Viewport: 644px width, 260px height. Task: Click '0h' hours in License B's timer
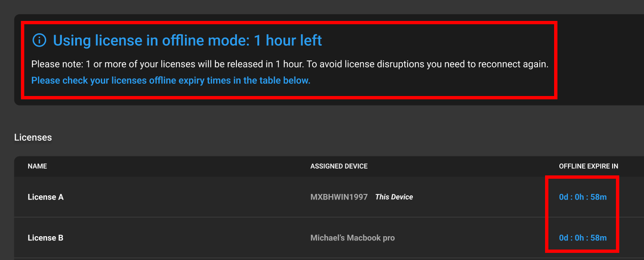[580, 238]
